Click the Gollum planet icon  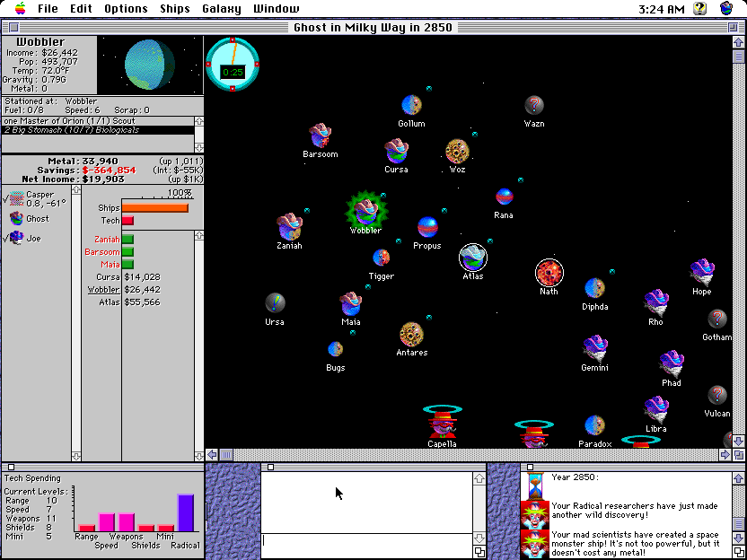pos(411,106)
